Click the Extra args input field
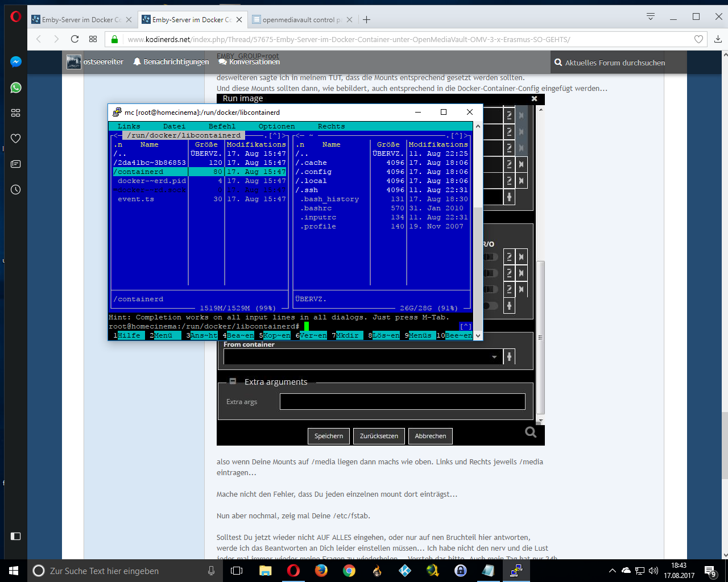The height and width of the screenshot is (582, 728). (402, 401)
